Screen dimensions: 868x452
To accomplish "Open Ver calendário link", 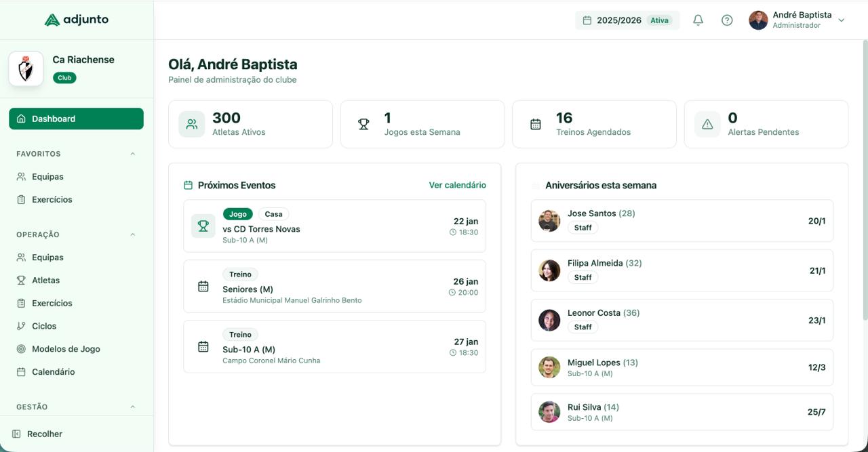I will [458, 184].
